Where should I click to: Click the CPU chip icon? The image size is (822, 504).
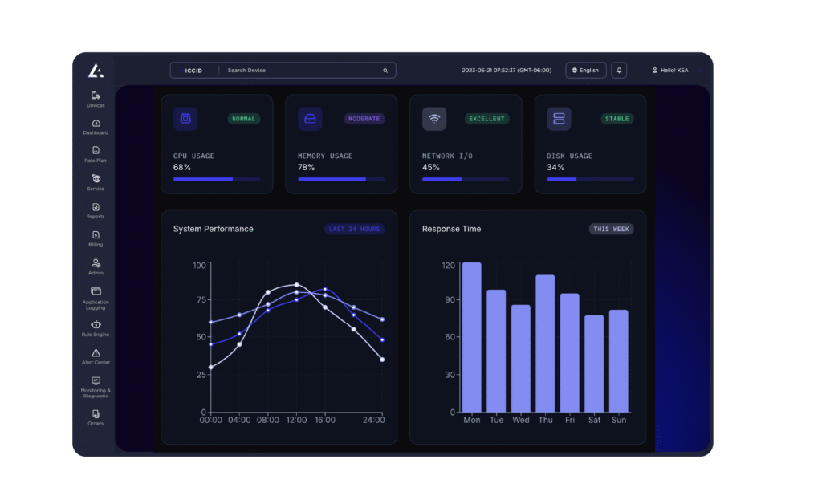click(x=185, y=119)
